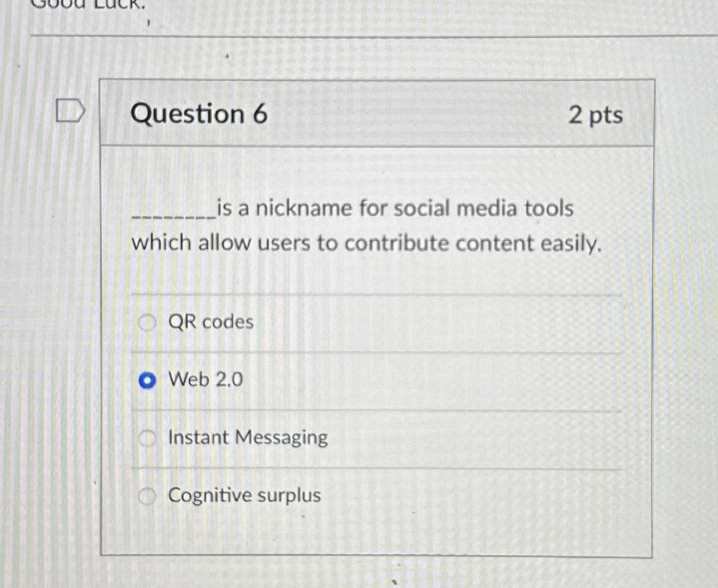Deselect the currently chosen Web 2.0 answer
Image resolution: width=718 pixels, height=588 pixels.
point(148,380)
